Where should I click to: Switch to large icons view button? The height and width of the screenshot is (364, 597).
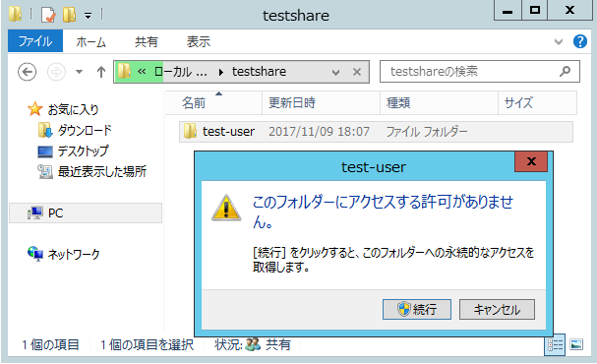click(x=576, y=344)
